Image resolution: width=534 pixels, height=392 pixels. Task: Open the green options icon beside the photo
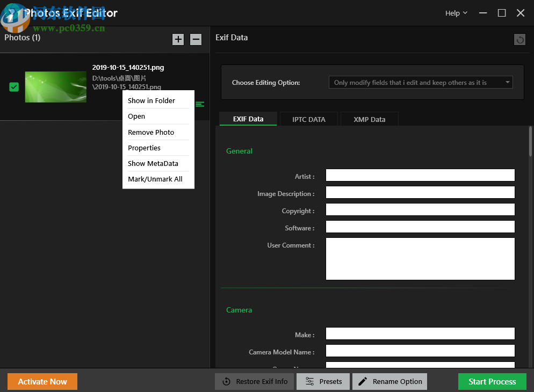(200, 104)
